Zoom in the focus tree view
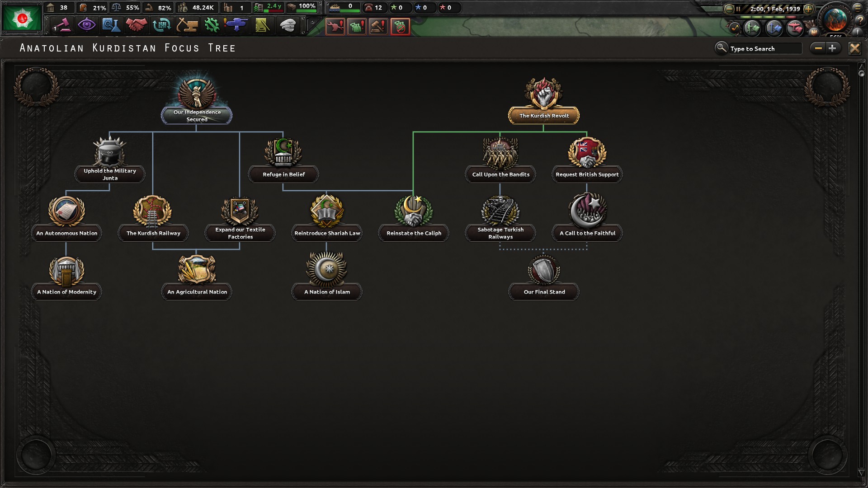This screenshot has width=868, height=488. point(832,48)
